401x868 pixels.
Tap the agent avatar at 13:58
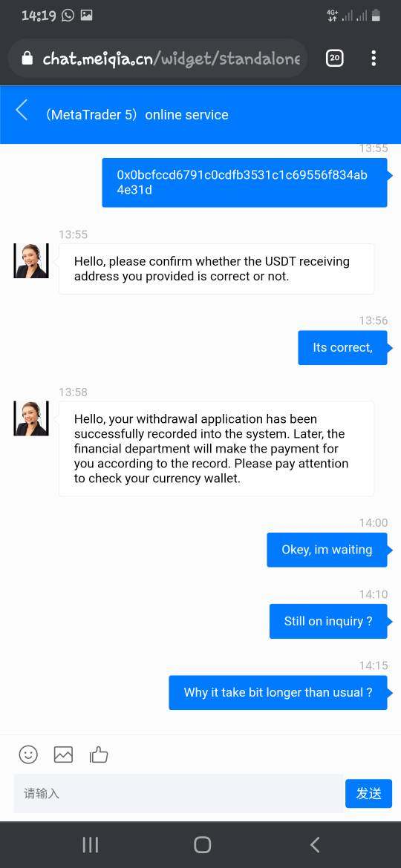coord(31,418)
